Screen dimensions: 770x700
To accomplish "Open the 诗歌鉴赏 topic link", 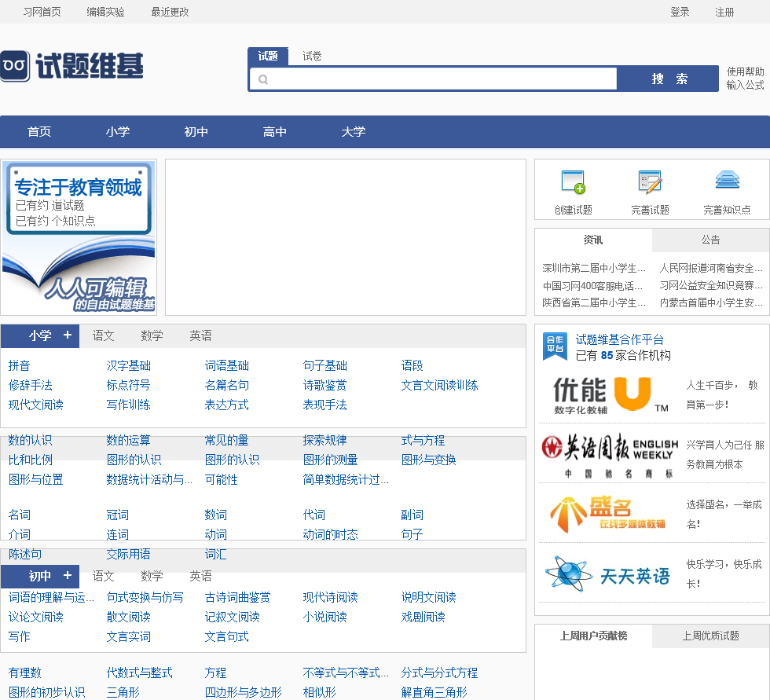I will pos(325,385).
